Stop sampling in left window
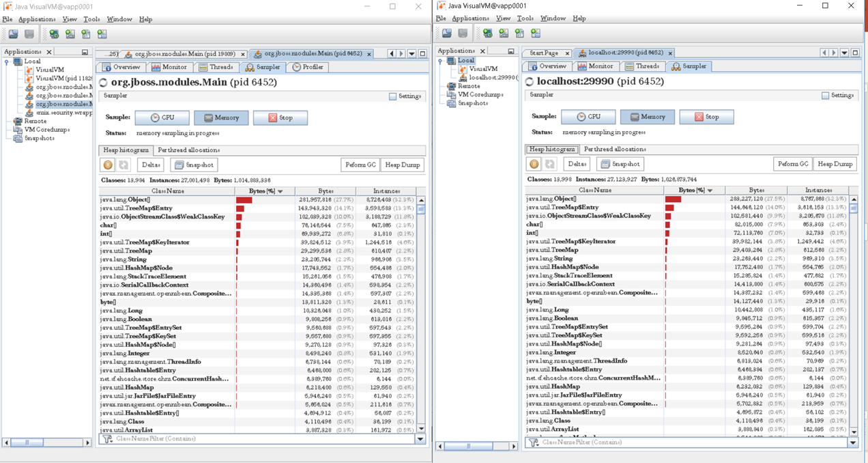This screenshot has height=463, width=868. [x=280, y=117]
